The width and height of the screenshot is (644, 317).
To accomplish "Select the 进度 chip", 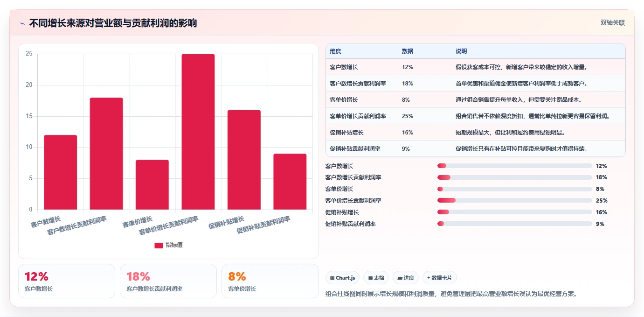I will 406,278.
